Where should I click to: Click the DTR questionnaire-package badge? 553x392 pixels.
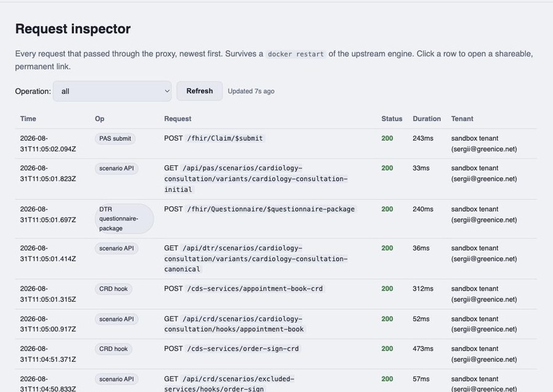point(124,219)
